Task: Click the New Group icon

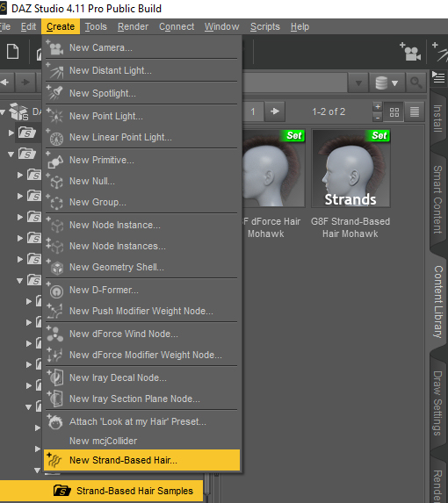Action: click(x=55, y=202)
